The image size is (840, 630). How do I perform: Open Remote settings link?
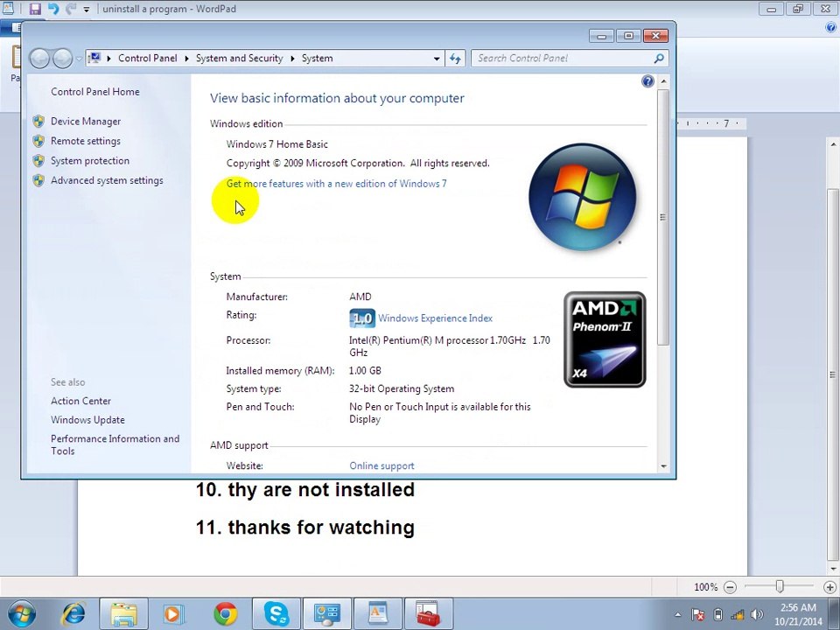tap(86, 142)
